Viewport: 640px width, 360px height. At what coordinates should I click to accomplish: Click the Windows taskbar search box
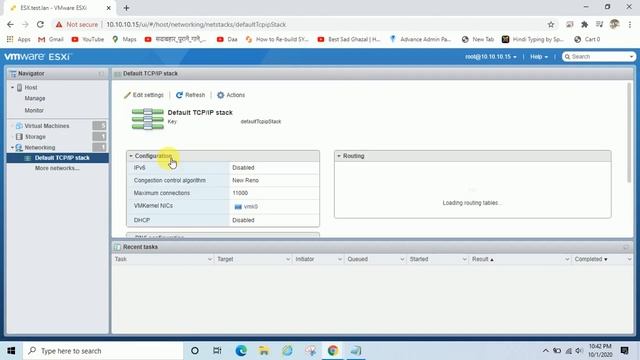103,351
